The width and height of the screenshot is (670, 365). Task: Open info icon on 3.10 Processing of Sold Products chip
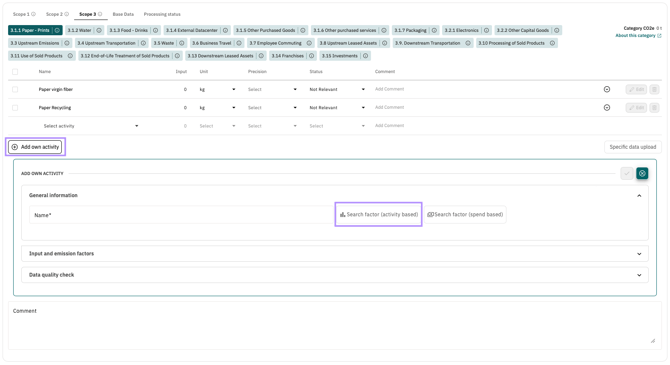point(552,43)
